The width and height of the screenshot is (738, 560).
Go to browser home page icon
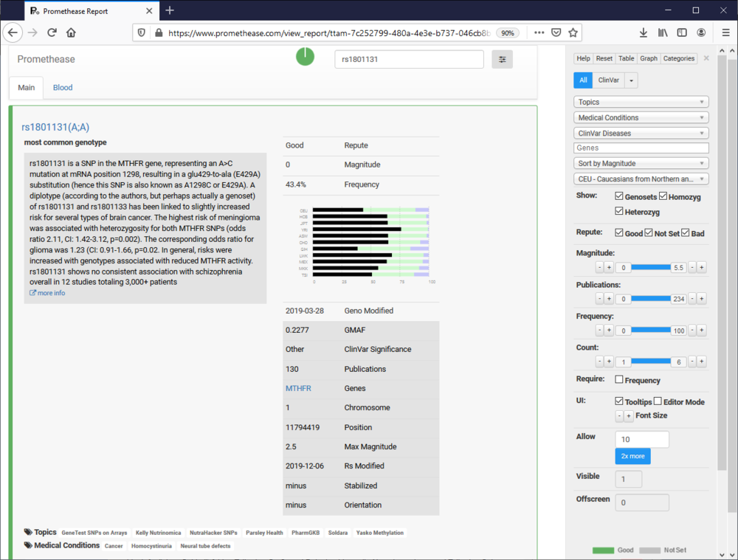coord(71,32)
